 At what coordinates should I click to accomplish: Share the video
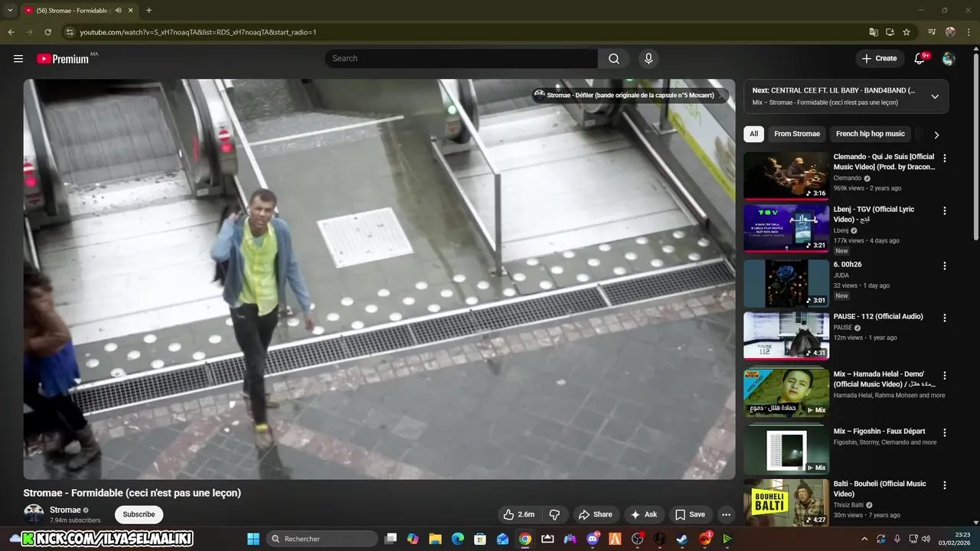(x=595, y=514)
